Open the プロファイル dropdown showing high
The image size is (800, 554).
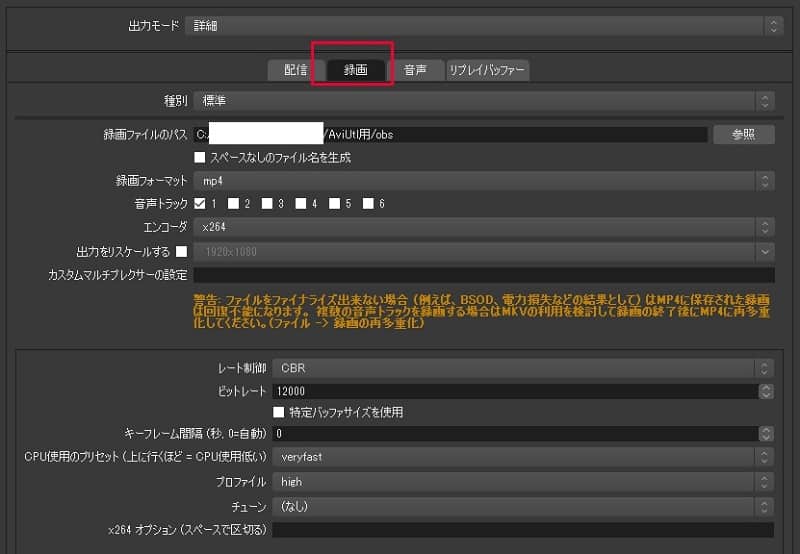(x=523, y=482)
